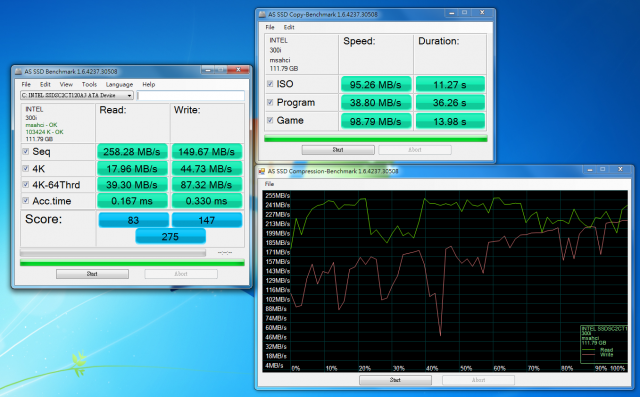This screenshot has width=640, height=397.
Task: Click the total score 275 box
Action: pos(170,236)
